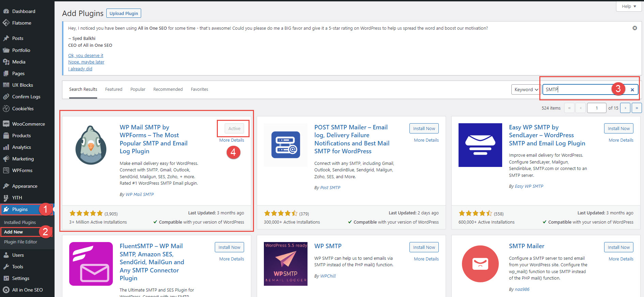Image resolution: width=644 pixels, height=297 pixels.
Task: Dismiss the All in One SEO notice
Action: 635,28
